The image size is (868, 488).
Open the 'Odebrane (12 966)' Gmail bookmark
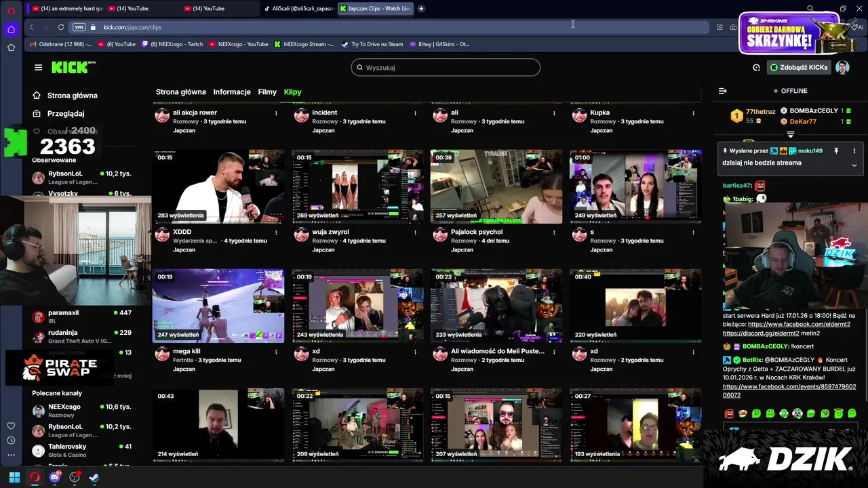(60, 44)
